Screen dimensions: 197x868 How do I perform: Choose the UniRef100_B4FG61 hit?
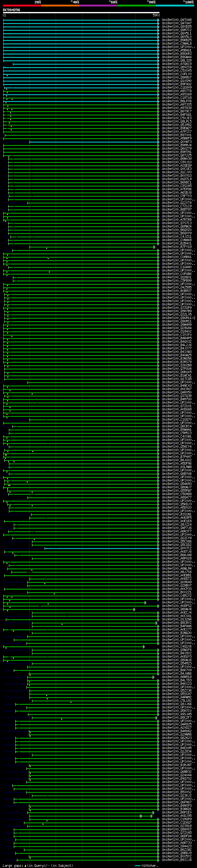click(177, 115)
